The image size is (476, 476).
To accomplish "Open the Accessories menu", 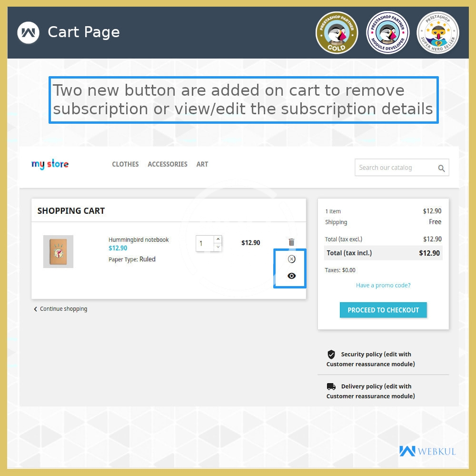I will coord(168,164).
